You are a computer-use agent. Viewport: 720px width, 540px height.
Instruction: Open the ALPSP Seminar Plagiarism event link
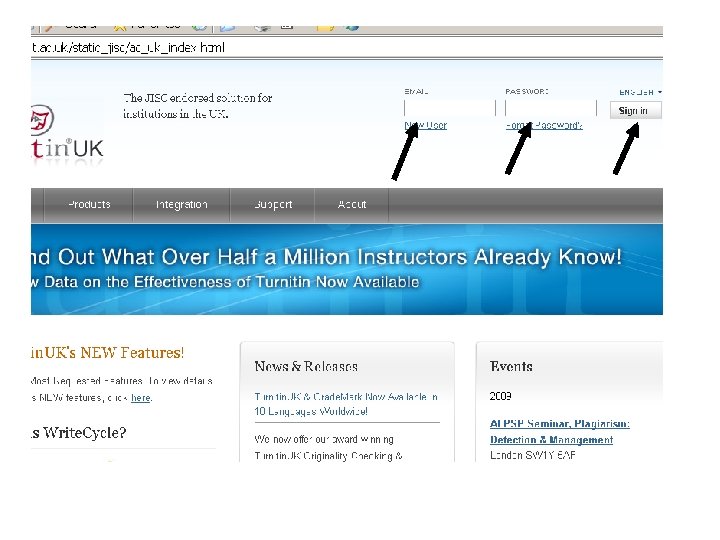(x=560, y=432)
